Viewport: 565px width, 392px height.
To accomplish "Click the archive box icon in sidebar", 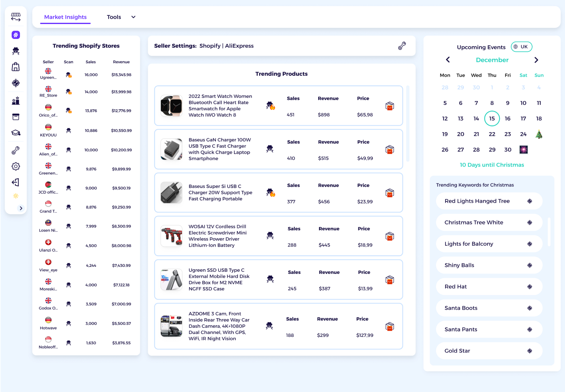I will (16, 117).
